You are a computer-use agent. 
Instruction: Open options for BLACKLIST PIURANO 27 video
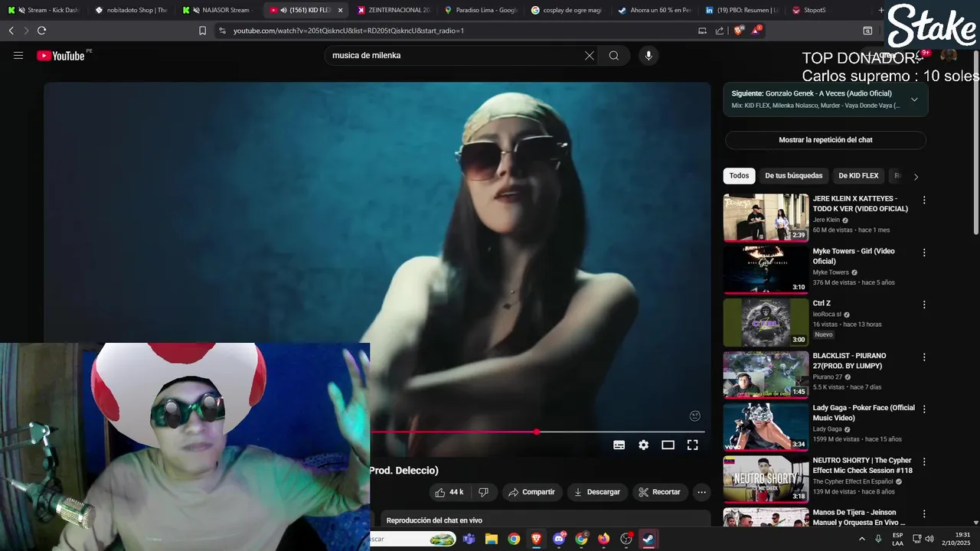[x=924, y=357]
